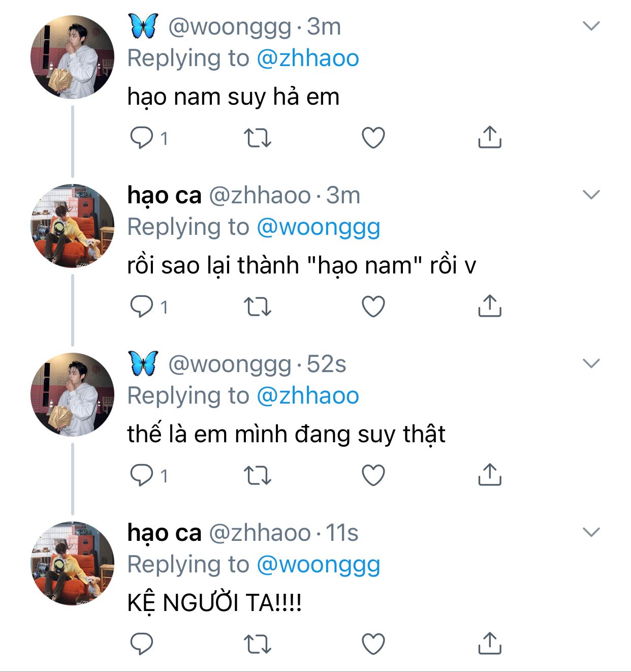Retweet the "rồi sao lại thành" tweet
This screenshot has width=631, height=672.
258,307
